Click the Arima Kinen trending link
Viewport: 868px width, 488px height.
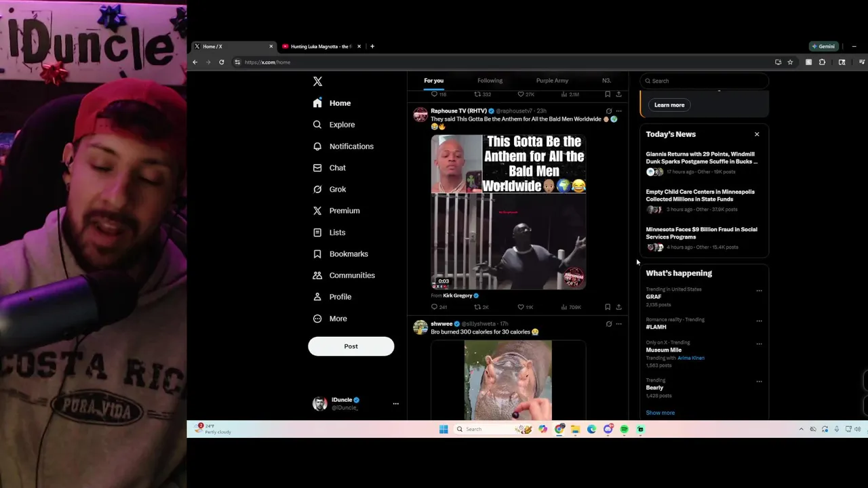coord(690,358)
